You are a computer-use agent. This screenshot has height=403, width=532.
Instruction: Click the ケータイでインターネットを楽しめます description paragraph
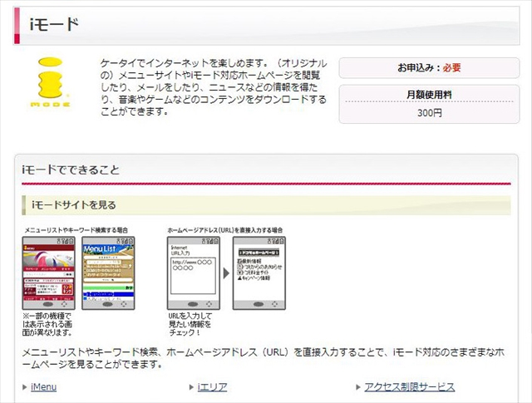click(214, 87)
